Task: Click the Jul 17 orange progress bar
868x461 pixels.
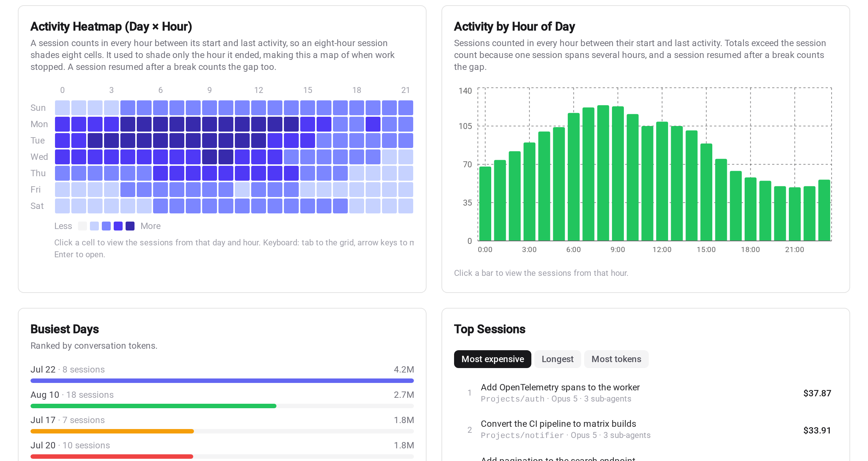Action: click(x=112, y=431)
